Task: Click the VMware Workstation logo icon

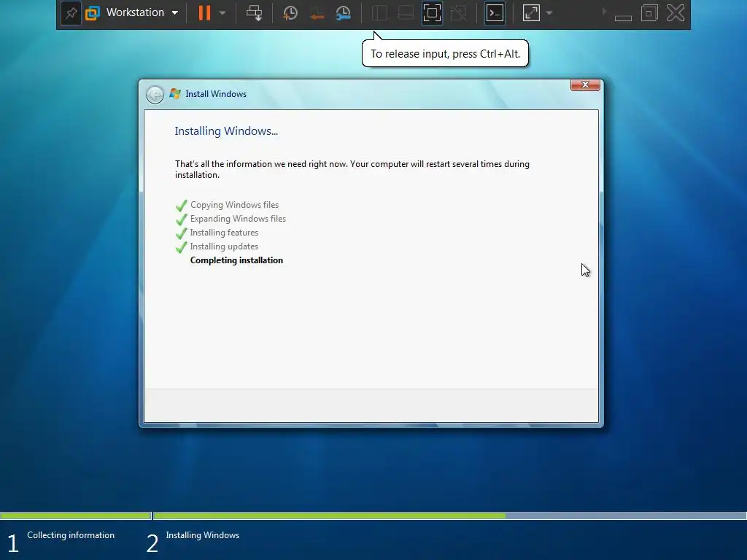Action: tap(93, 13)
